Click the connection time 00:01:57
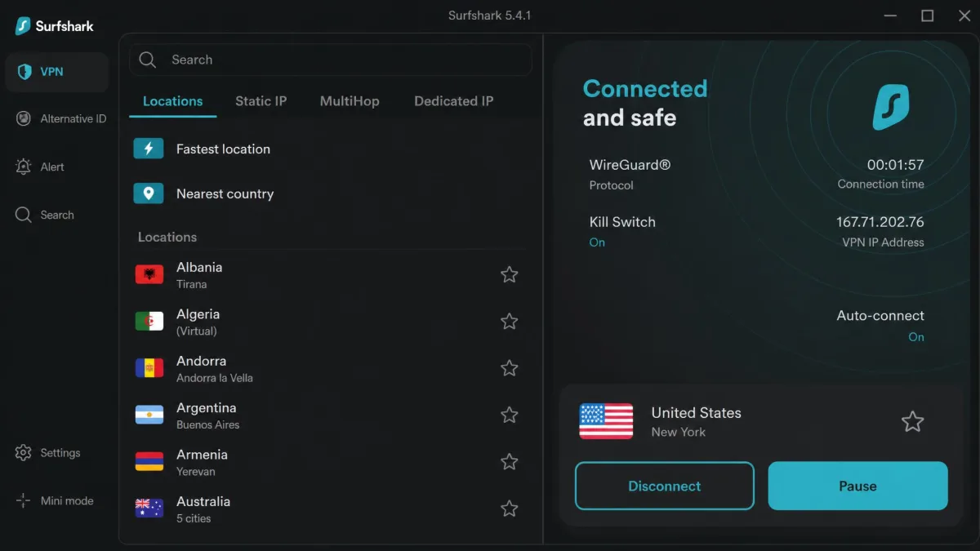 [x=896, y=165]
